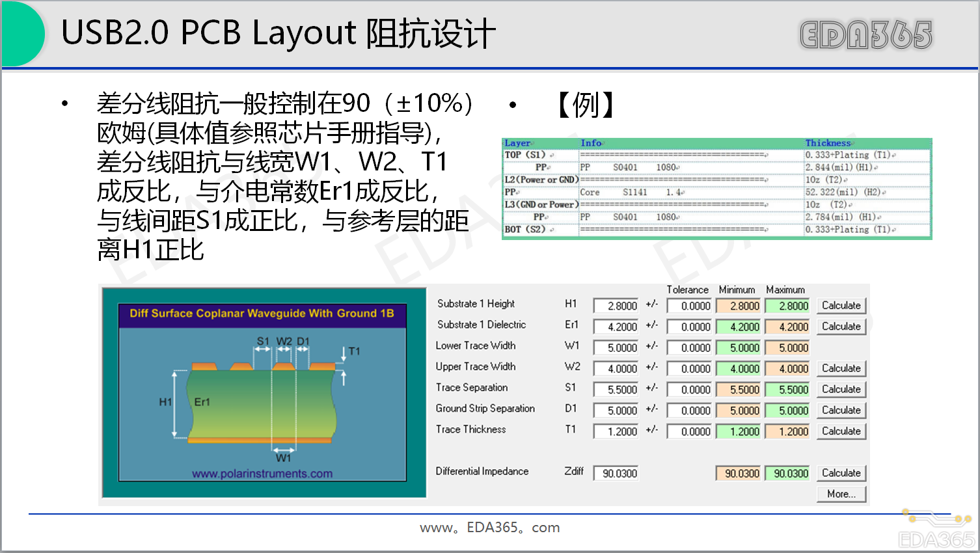Image resolution: width=980 pixels, height=553 pixels.
Task: Click H1 Minimum value 2.8000
Action: pos(739,306)
